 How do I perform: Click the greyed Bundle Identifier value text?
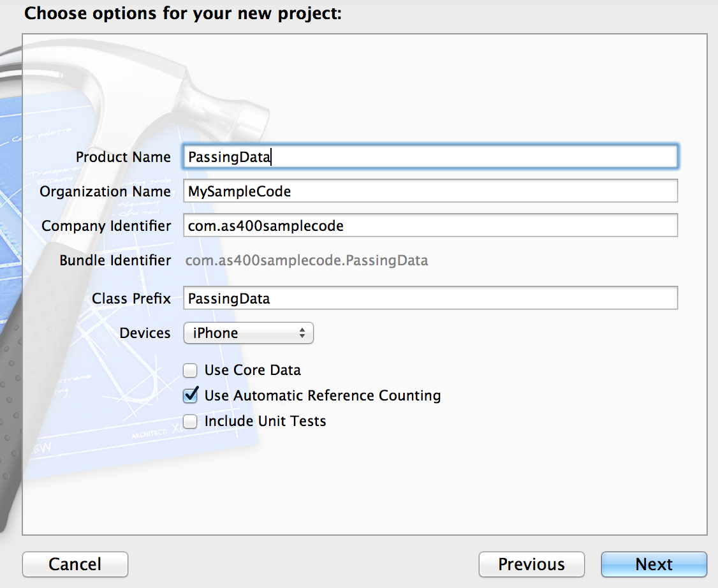306,260
